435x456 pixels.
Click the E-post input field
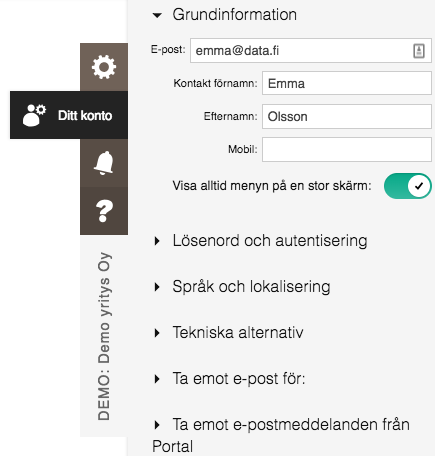pos(311,51)
